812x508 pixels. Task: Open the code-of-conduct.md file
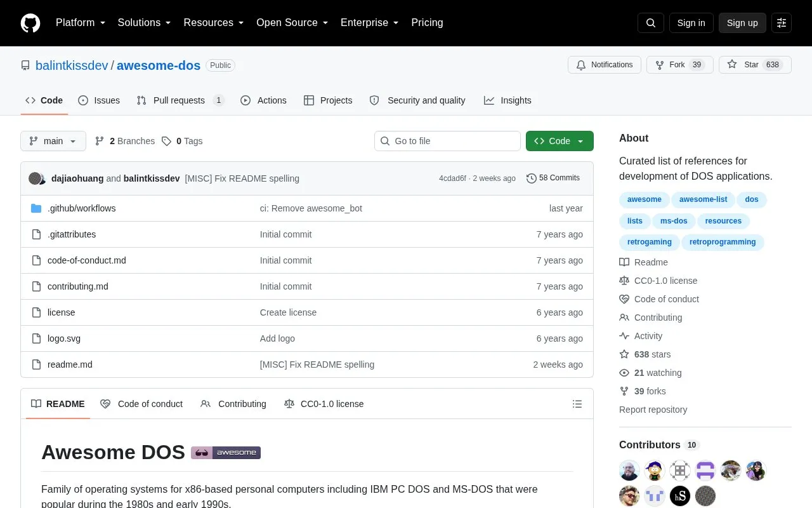(87, 260)
